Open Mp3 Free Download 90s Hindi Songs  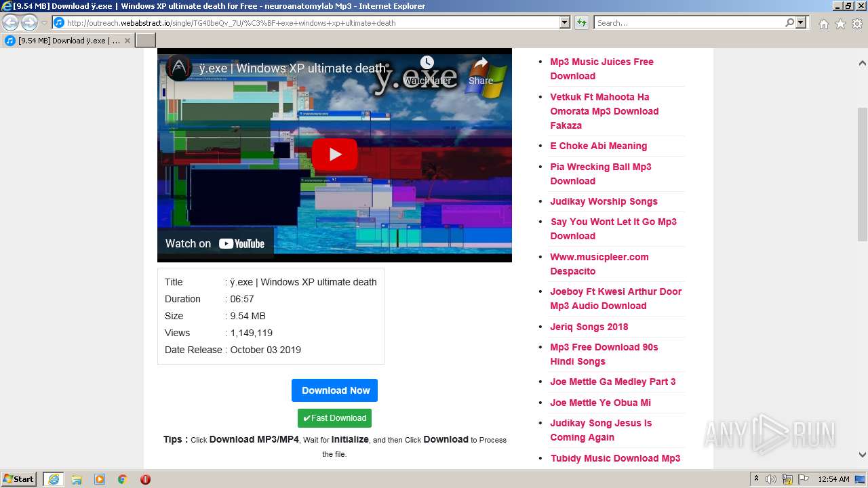(x=604, y=354)
